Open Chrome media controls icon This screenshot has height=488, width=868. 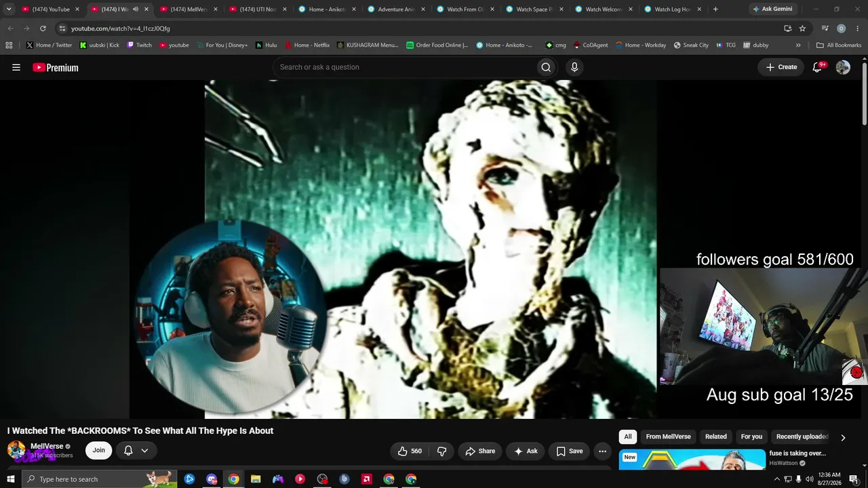825,28
